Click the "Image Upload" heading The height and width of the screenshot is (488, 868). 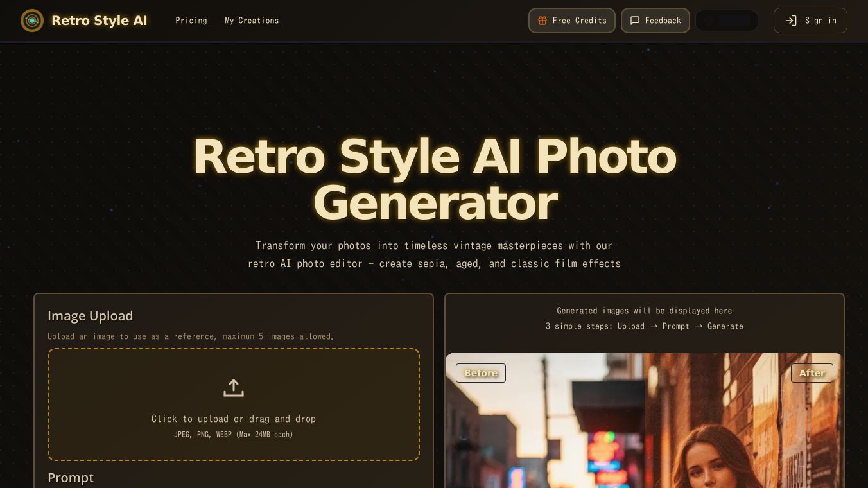click(91, 316)
